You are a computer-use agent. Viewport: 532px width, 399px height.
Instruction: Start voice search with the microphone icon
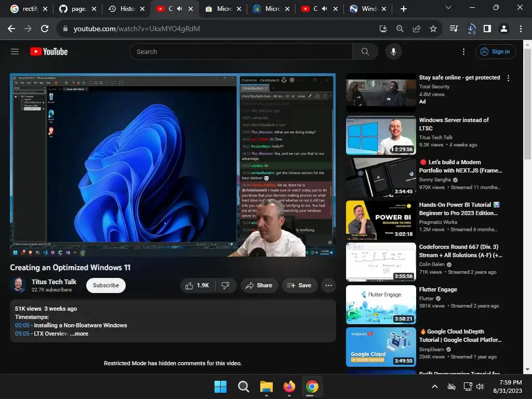tap(393, 51)
